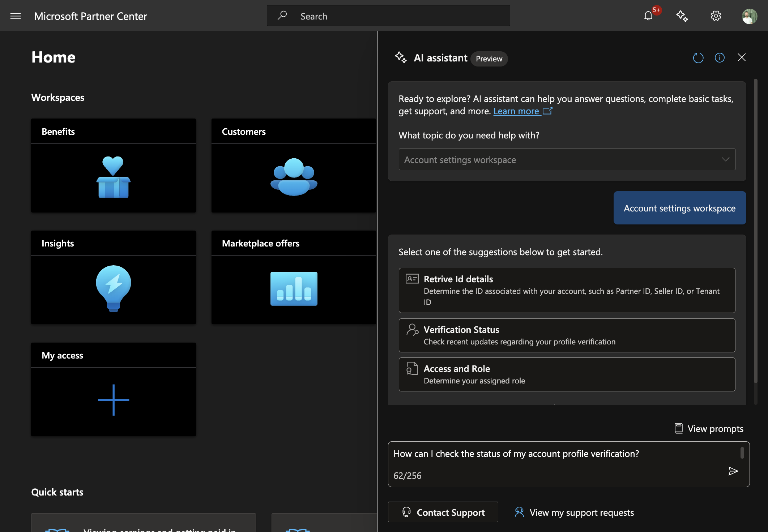Open AI assistant info icon
The width and height of the screenshot is (768, 532).
(x=720, y=58)
